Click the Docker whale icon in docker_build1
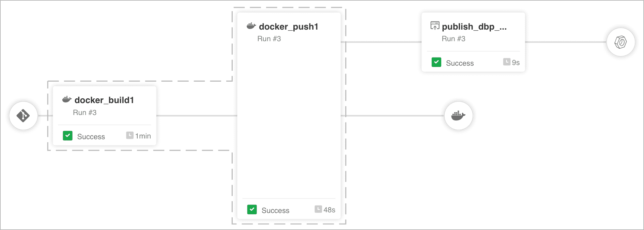Screen dimensions: 644x230 tap(67, 99)
